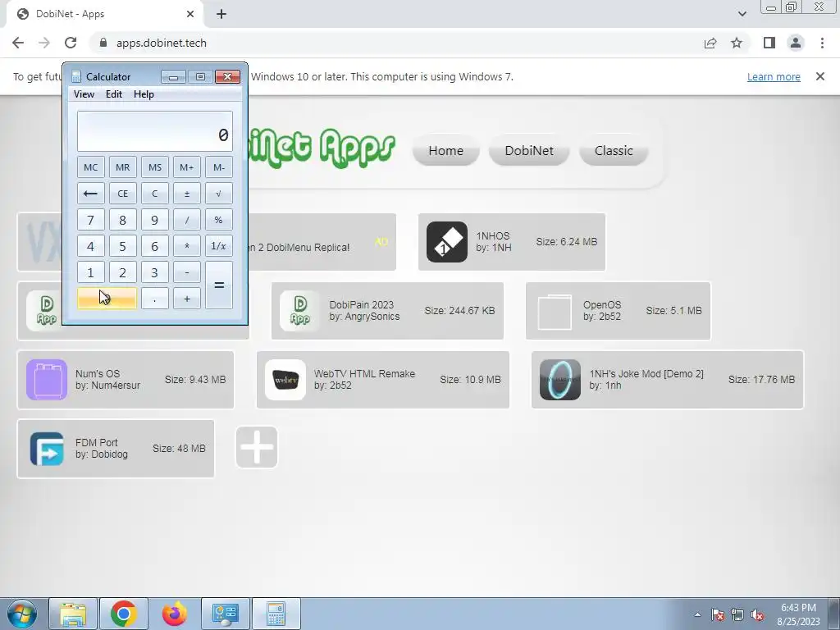Screen dimensions: 840x630
Task: Click the Calculator 7 key
Action: 90,220
